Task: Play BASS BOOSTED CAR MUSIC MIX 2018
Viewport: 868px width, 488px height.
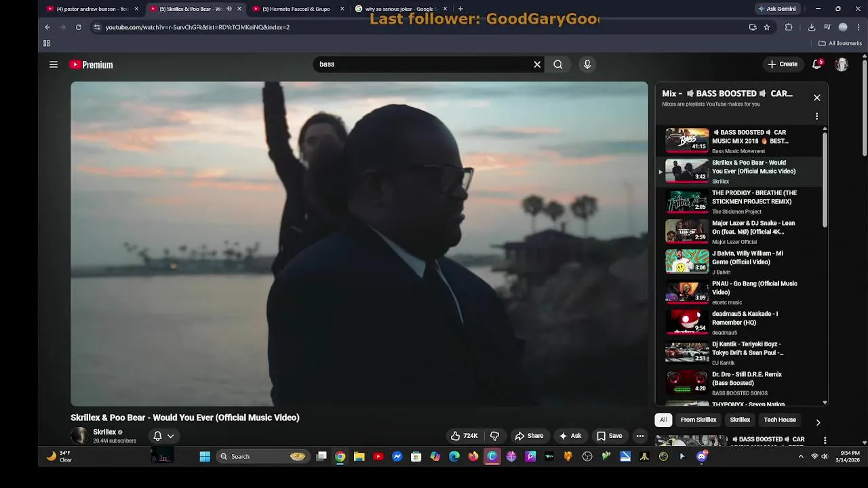Action: pyautogui.click(x=739, y=141)
